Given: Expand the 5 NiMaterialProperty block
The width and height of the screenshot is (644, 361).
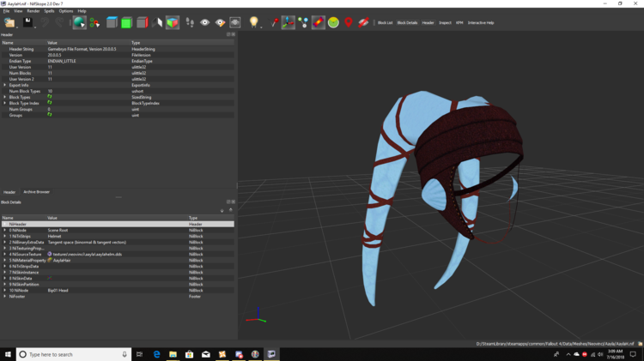Looking at the screenshot, I should 5,260.
